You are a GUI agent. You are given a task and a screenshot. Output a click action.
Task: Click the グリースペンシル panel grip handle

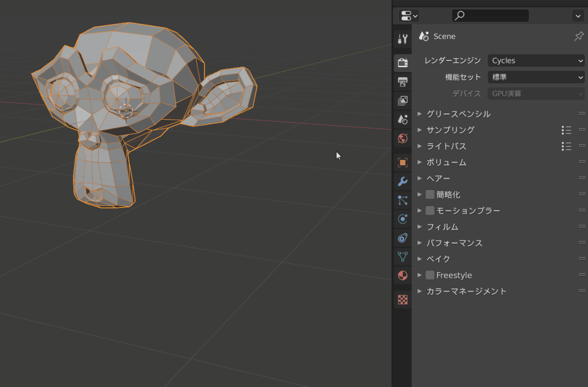coord(582,114)
